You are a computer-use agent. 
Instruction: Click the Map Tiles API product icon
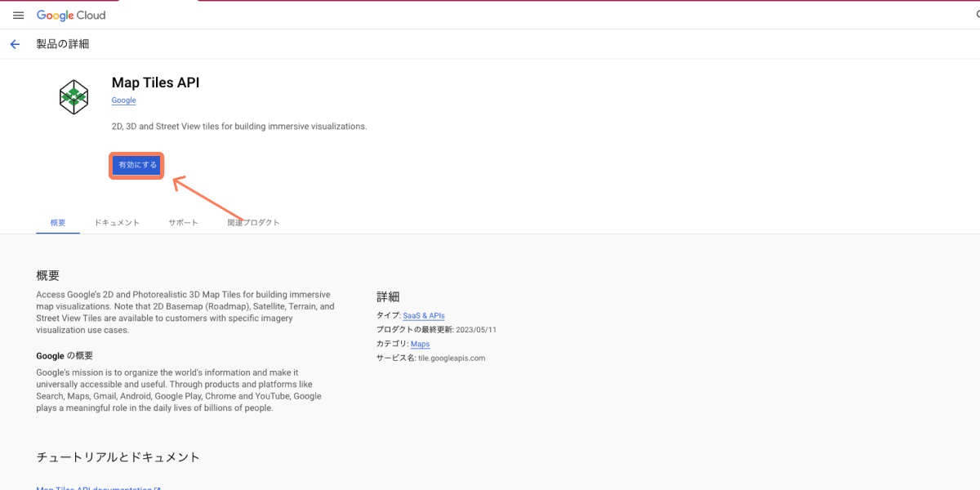point(73,97)
